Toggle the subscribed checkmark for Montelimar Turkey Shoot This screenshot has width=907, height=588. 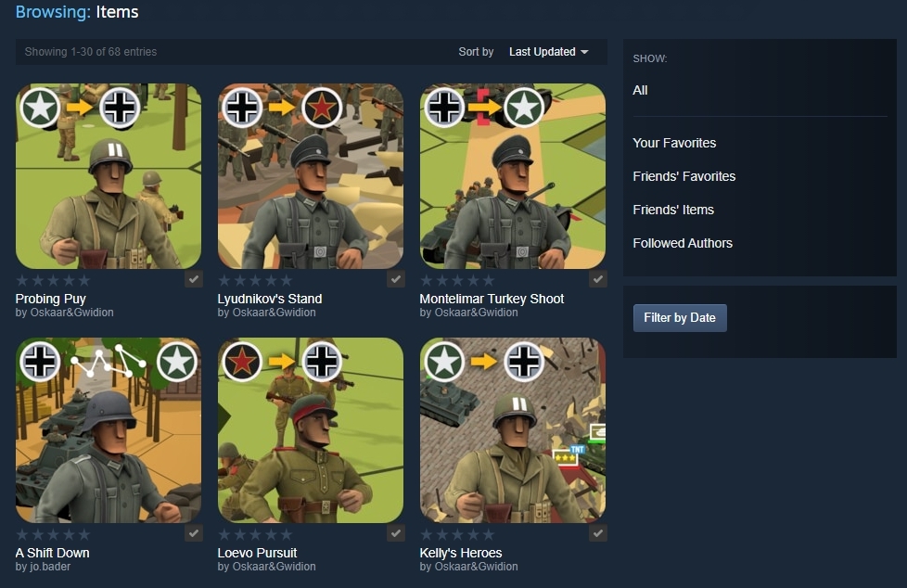pyautogui.click(x=597, y=279)
